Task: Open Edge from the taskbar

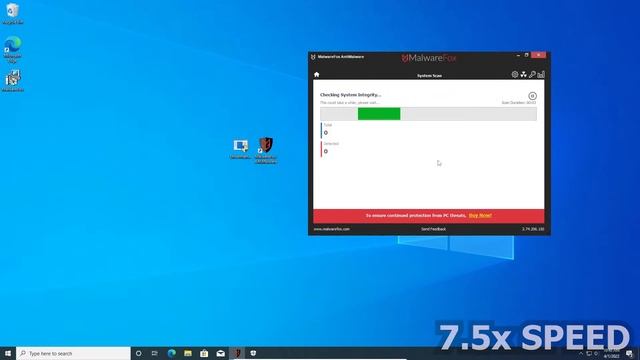Action: tap(171, 353)
